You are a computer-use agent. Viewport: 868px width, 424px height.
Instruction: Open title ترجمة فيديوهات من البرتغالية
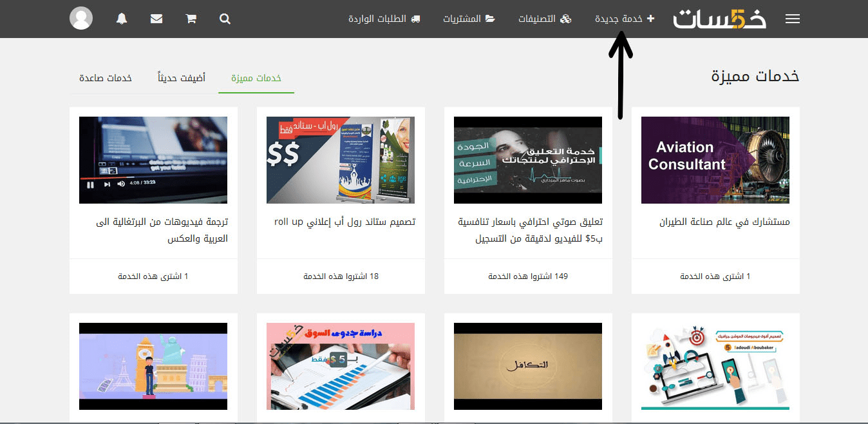click(x=162, y=230)
